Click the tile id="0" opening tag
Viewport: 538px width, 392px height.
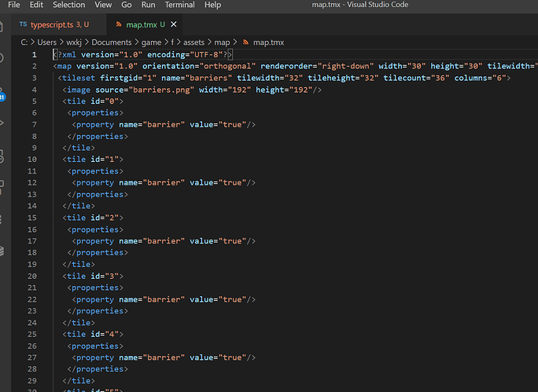(x=93, y=101)
